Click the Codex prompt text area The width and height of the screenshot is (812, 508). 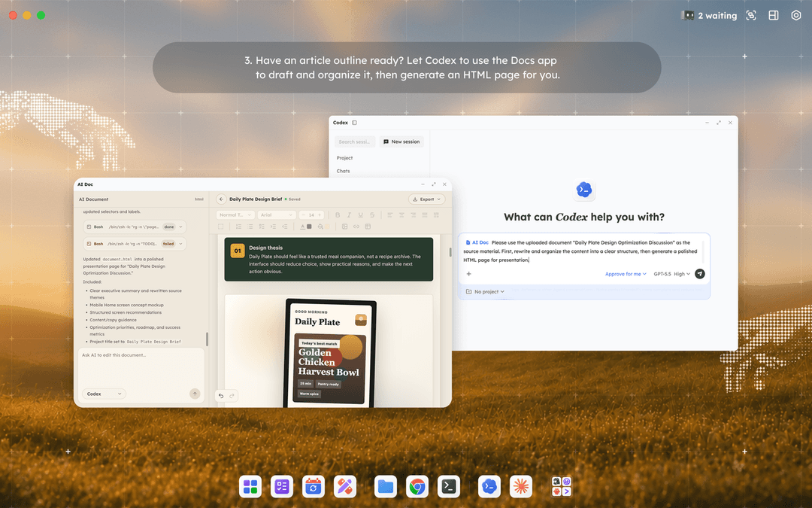(x=581, y=251)
